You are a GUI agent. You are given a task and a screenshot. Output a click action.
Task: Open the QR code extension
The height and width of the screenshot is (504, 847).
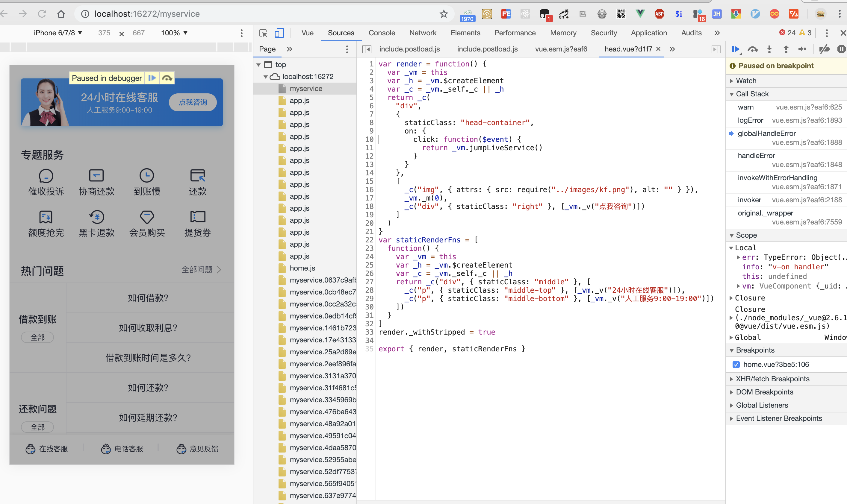tap(621, 14)
